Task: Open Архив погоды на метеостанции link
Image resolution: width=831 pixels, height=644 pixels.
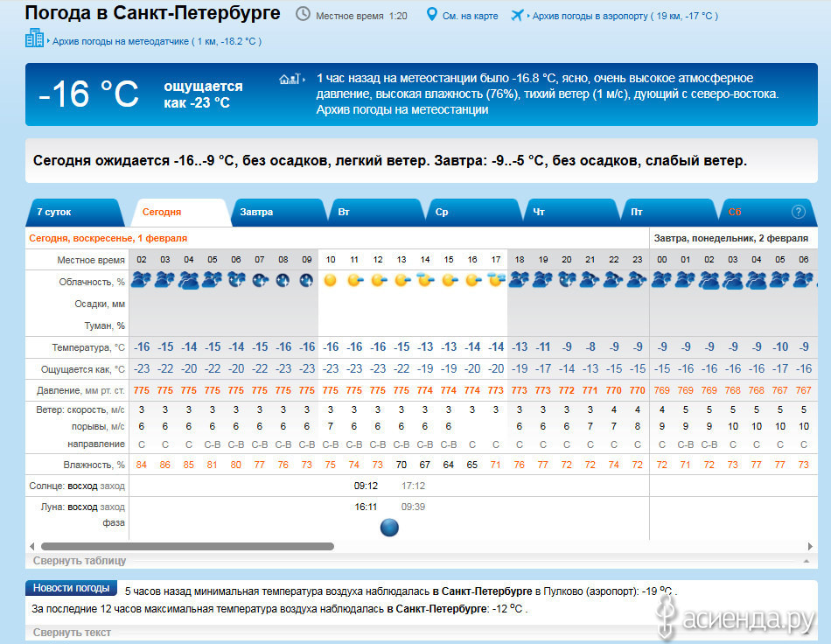Action: pos(402,109)
